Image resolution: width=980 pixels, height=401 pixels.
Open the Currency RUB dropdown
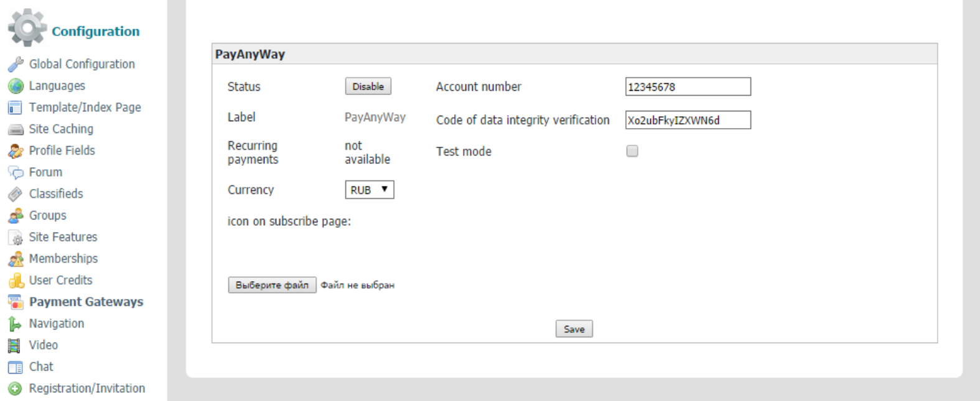coord(370,190)
